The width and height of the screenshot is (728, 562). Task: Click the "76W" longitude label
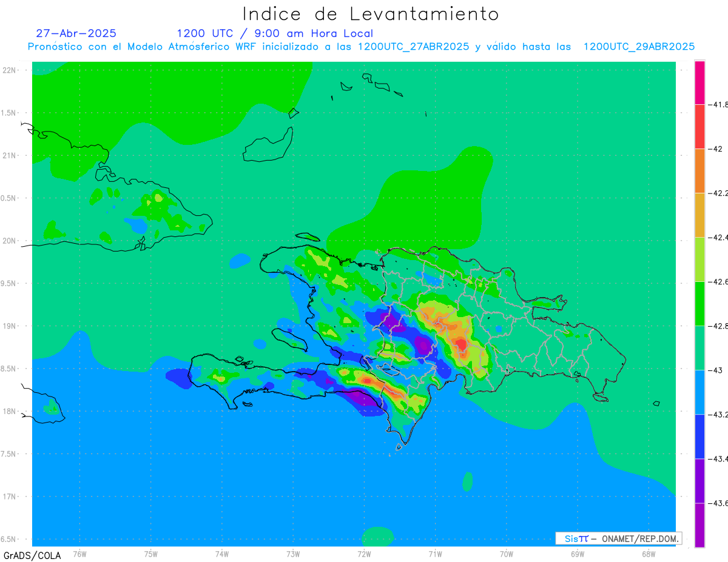pyautogui.click(x=79, y=554)
